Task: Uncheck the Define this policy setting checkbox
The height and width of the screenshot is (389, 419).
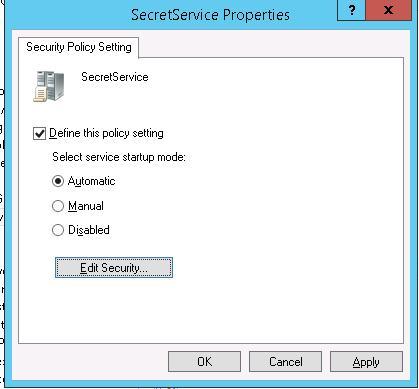Action: coord(39,134)
